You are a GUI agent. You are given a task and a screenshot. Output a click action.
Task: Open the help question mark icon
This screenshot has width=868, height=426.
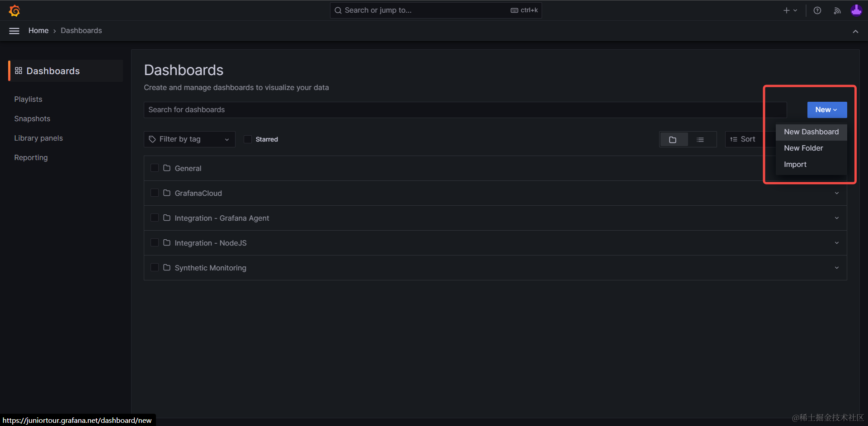coord(817,10)
